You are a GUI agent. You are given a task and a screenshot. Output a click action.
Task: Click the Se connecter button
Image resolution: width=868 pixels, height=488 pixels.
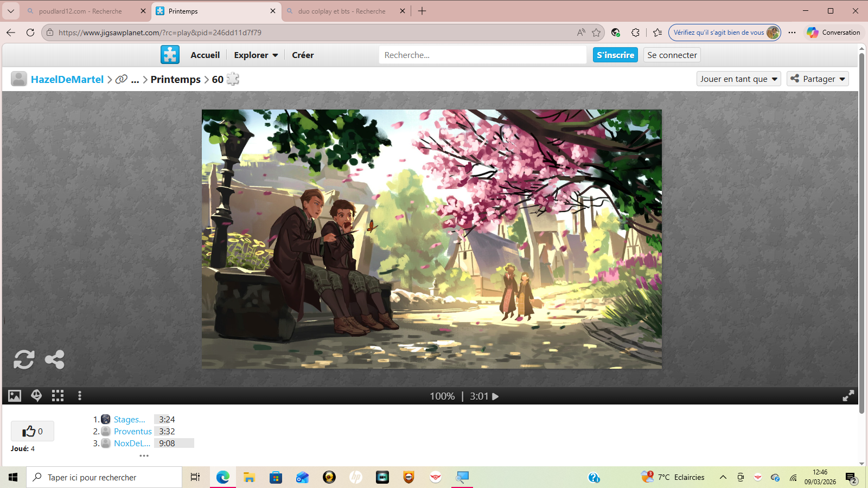pos(672,55)
